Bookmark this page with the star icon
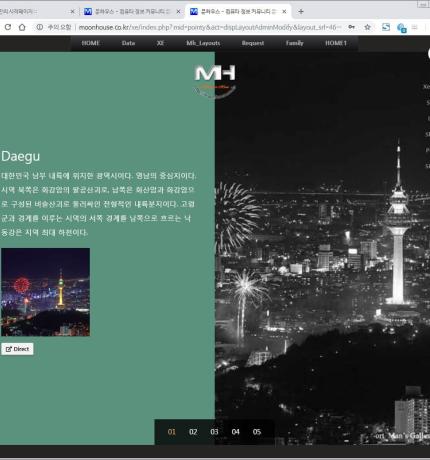 click(x=367, y=27)
